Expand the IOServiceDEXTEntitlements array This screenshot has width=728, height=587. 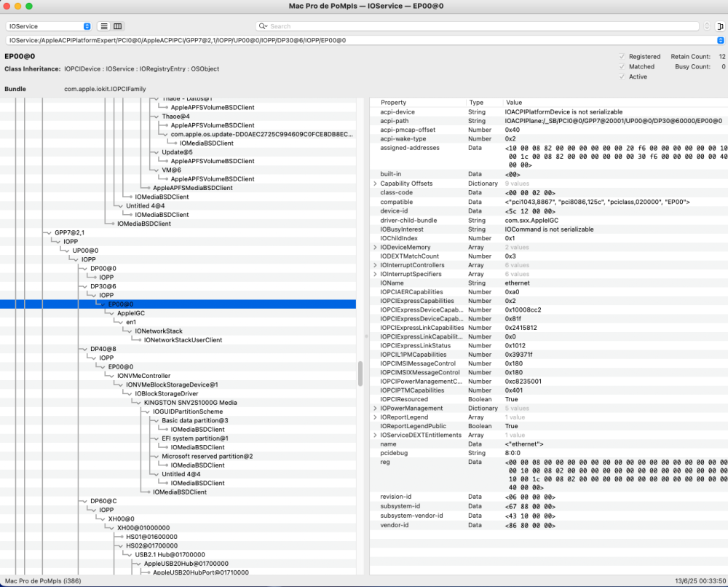click(375, 436)
